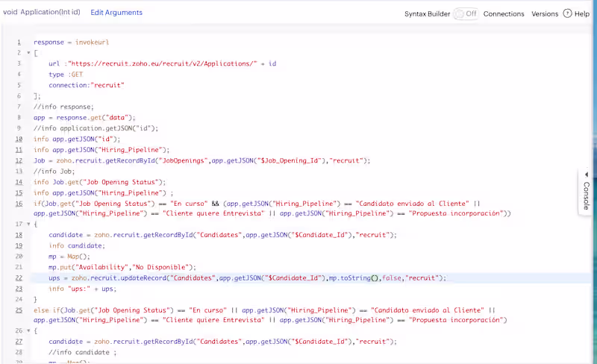Click the 'else if' statement on line 25
Screen dimensions: 597x364
(270, 315)
